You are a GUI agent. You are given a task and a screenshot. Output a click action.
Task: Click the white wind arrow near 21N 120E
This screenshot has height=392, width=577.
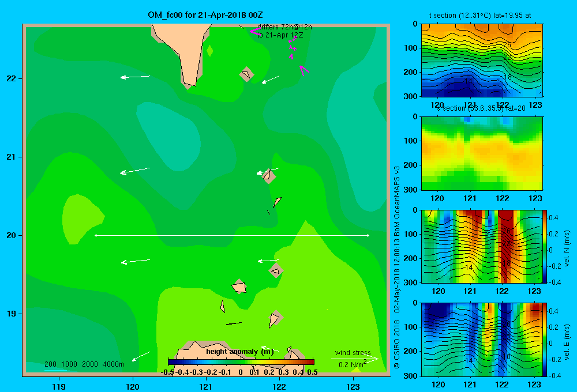[135, 171]
